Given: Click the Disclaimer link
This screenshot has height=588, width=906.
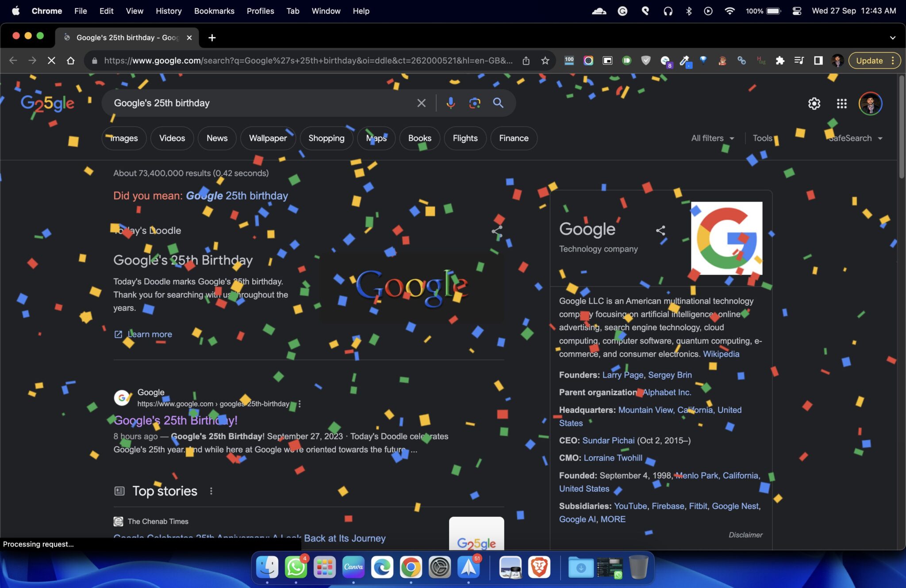Looking at the screenshot, I should click(x=746, y=535).
